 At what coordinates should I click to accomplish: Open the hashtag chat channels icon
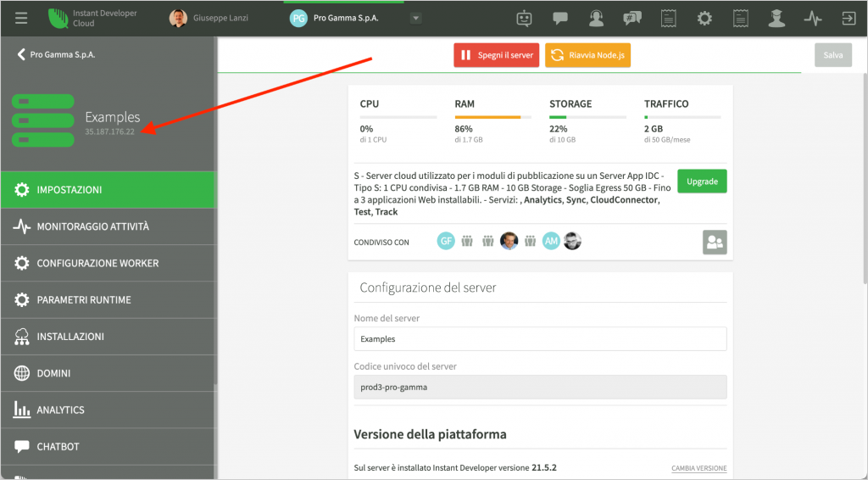(632, 19)
